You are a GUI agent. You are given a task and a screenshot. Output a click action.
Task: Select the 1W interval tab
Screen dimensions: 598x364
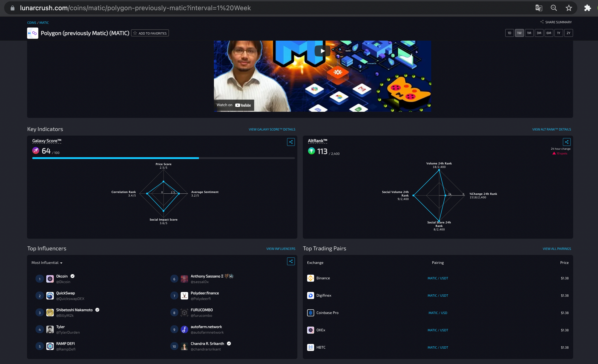coord(519,33)
